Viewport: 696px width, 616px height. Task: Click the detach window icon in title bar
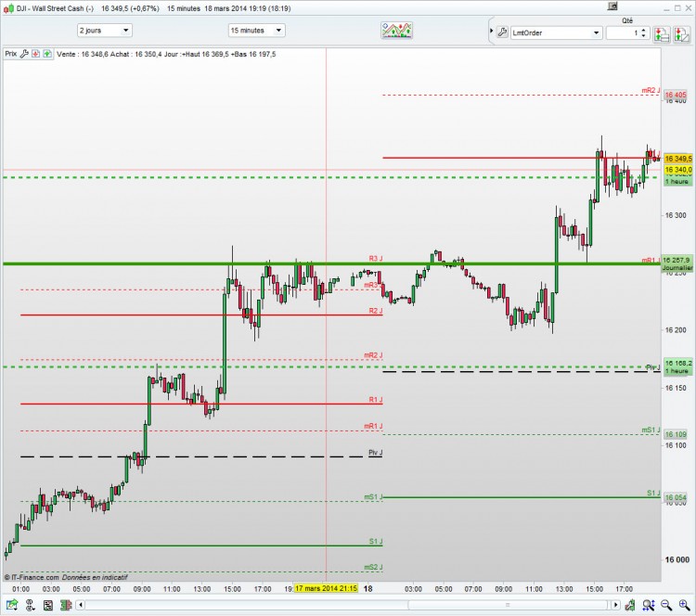click(x=612, y=6)
